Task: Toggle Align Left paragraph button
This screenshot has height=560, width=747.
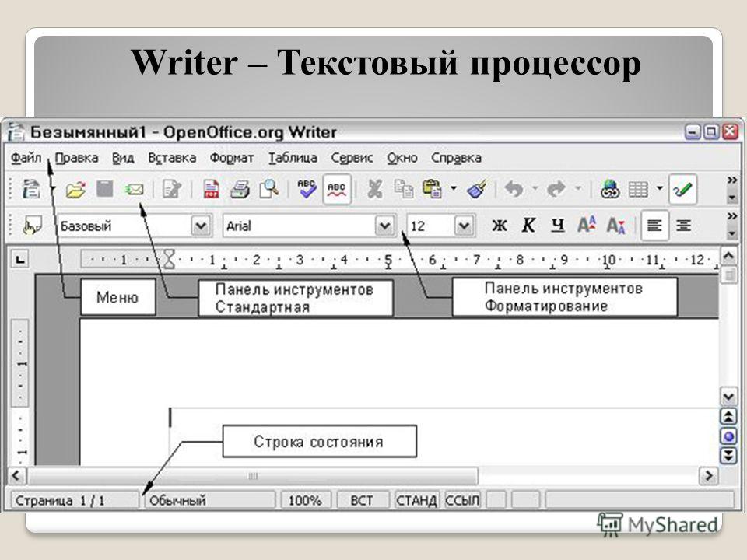Action: coord(654,226)
